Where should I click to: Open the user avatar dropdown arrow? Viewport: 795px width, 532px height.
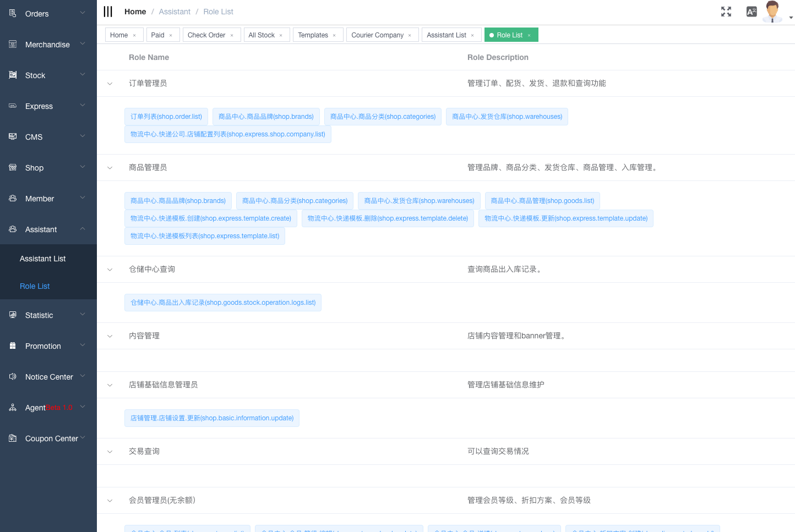(x=791, y=17)
